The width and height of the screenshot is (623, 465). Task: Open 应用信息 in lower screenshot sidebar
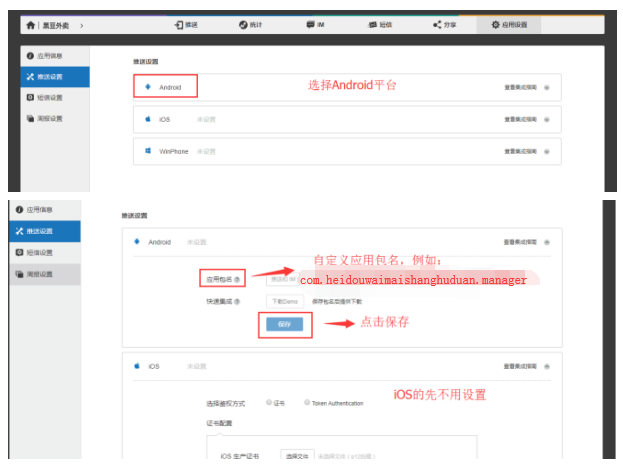pos(45,210)
